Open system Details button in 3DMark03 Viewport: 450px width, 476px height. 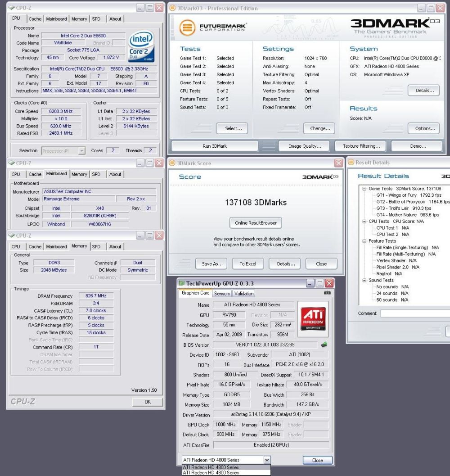click(x=424, y=91)
